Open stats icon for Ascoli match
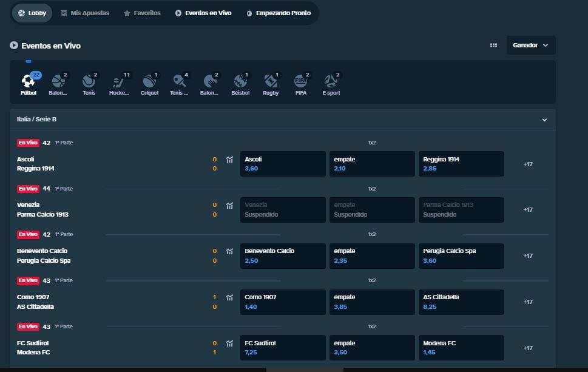This screenshot has width=588, height=372. [229, 160]
